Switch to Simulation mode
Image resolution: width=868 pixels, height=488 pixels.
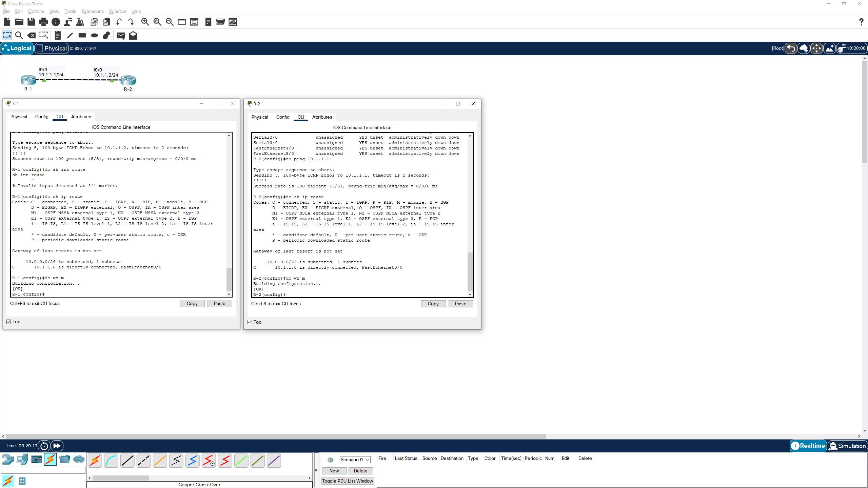[847, 446]
